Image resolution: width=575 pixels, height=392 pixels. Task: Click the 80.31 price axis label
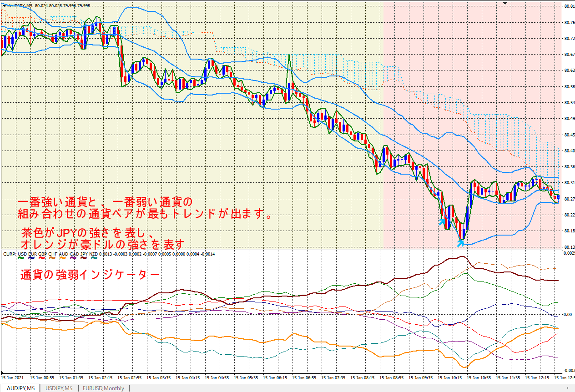pos(569,183)
